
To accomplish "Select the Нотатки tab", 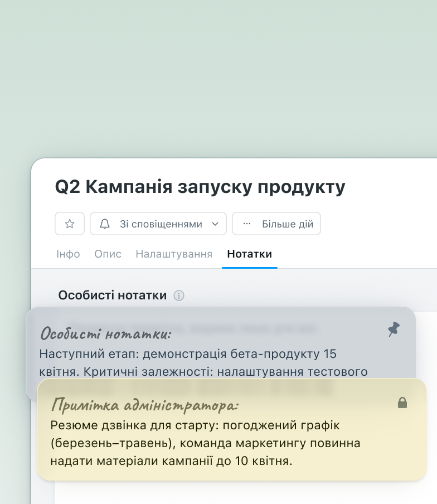I will (x=249, y=254).
